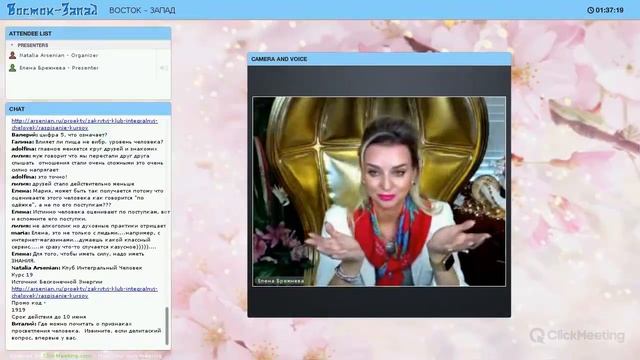Image resolution: width=640 pixels, height=360 pixels.
Task: Click the green avatar icon of Елена Брежнева
Action: [x=13, y=68]
